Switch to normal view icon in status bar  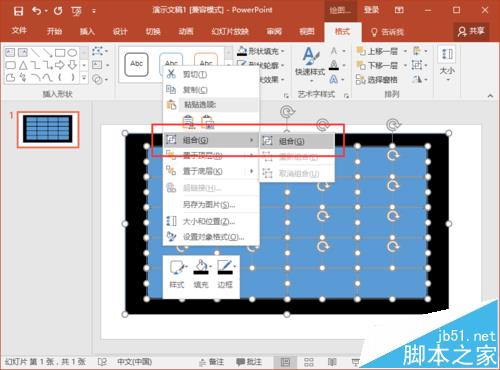tap(285, 362)
